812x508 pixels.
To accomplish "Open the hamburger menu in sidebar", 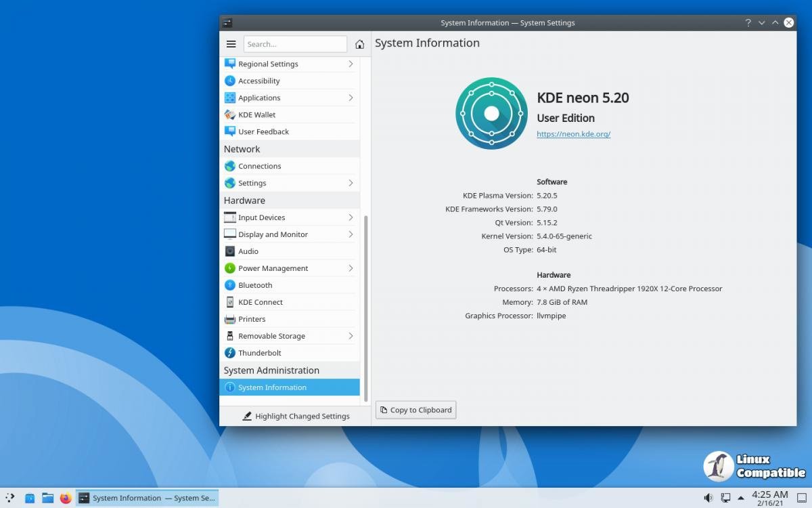I will tap(231, 44).
